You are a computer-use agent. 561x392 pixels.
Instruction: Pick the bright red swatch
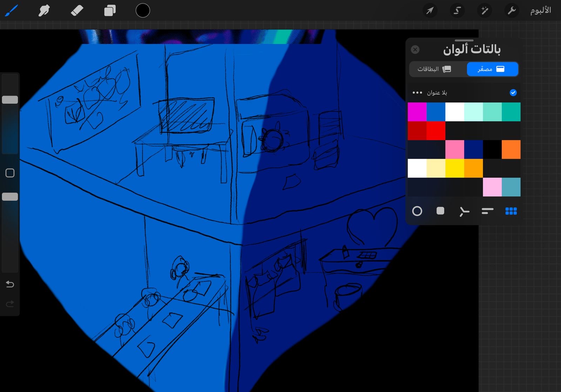436,131
